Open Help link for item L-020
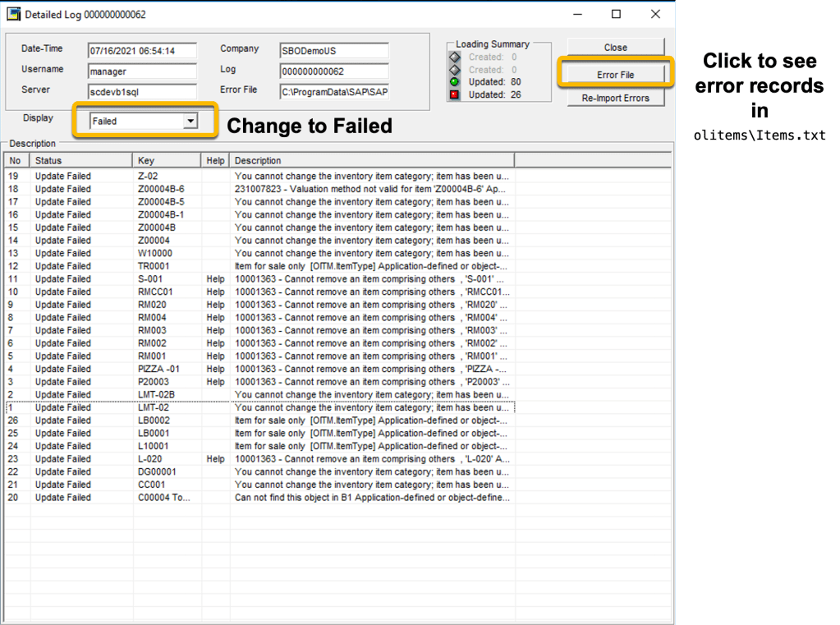Image resolution: width=840 pixels, height=625 pixels. pos(215,459)
